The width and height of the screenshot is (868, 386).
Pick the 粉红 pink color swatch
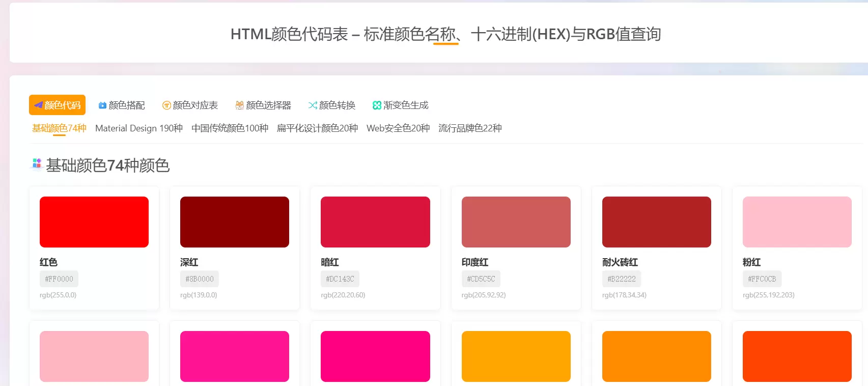[797, 222]
